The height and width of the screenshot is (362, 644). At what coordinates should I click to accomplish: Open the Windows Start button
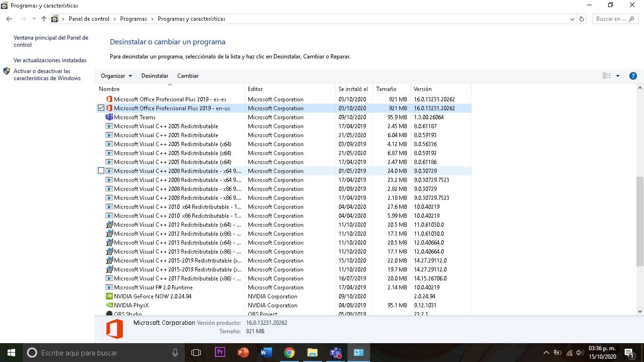tap(11, 353)
